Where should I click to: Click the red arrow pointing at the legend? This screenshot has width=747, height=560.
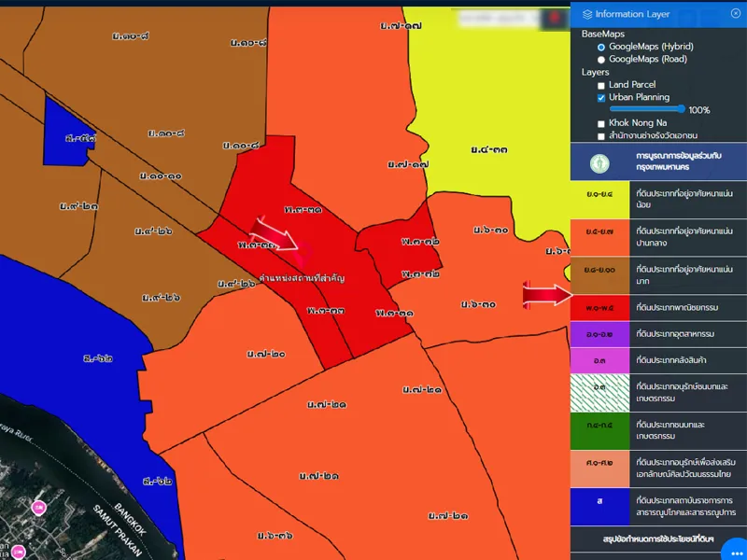coord(546,296)
